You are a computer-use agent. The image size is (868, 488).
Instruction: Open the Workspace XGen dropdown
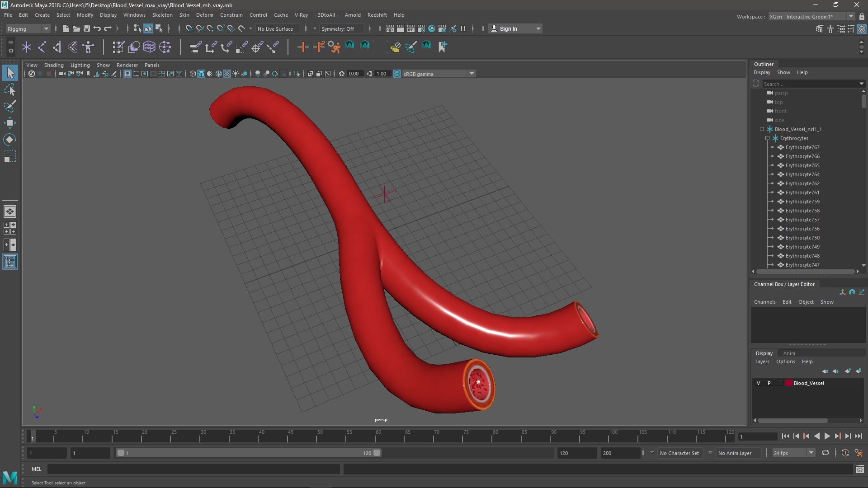coord(811,16)
